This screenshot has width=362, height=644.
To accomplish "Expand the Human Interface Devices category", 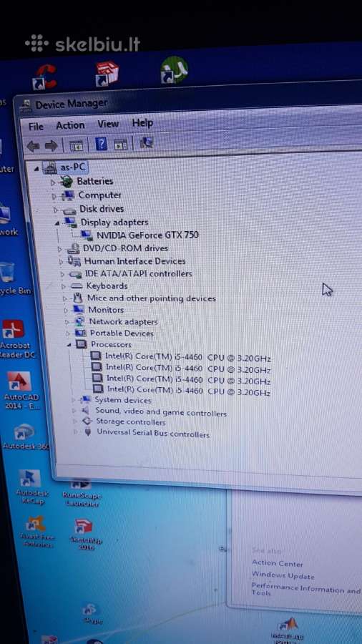I will coord(61,262).
